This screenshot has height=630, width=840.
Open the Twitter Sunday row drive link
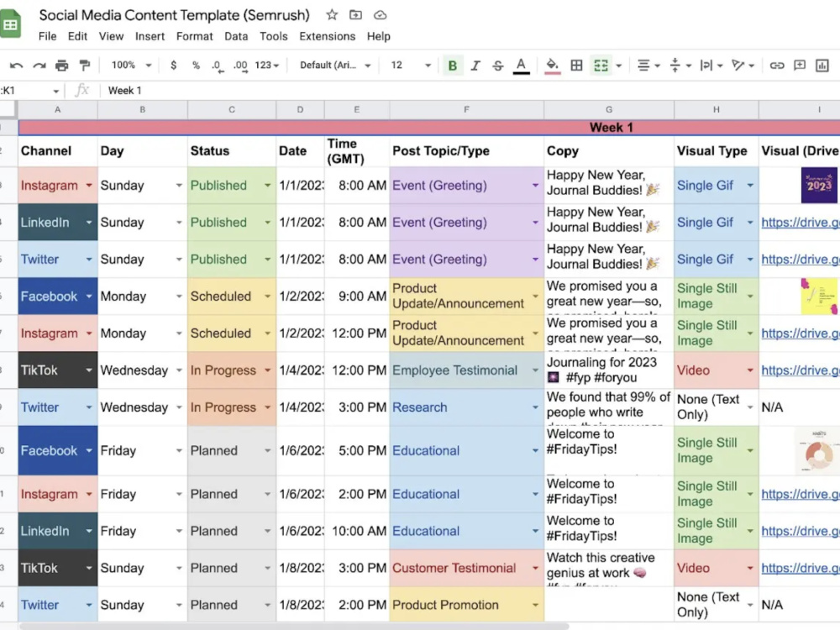click(801, 260)
